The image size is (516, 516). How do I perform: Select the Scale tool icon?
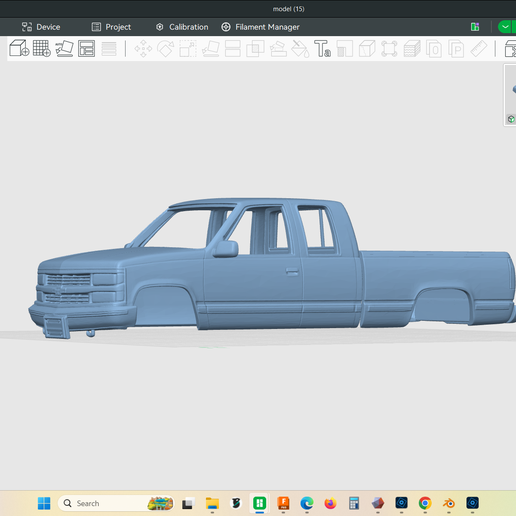[x=188, y=49]
